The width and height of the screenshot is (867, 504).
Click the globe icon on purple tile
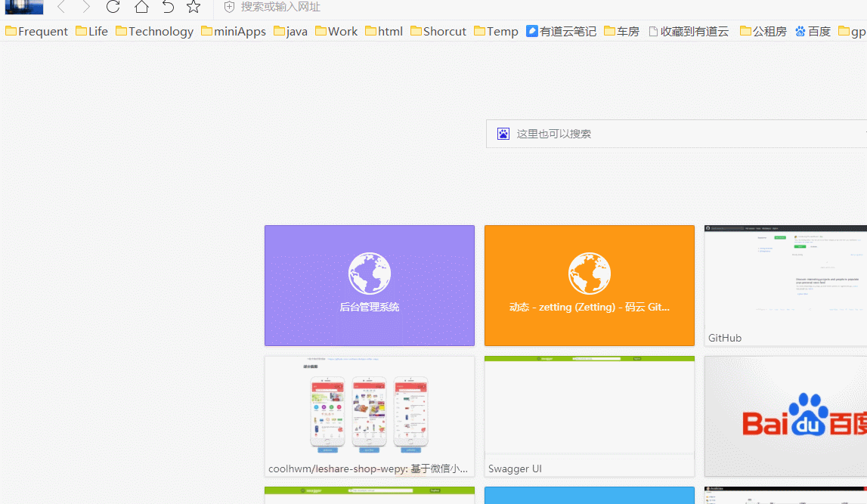coord(370,274)
